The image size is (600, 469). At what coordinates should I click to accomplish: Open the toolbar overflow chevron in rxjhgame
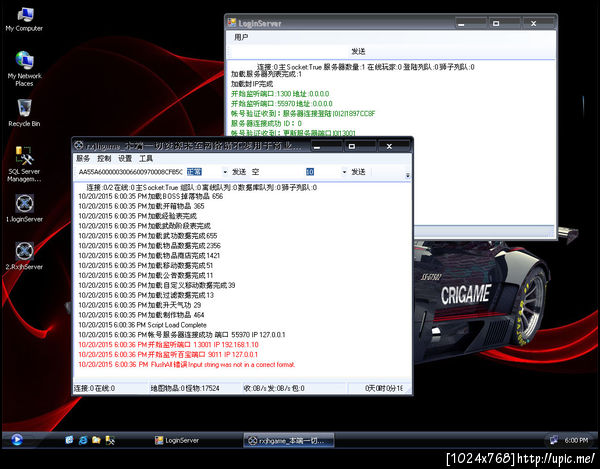point(408,175)
